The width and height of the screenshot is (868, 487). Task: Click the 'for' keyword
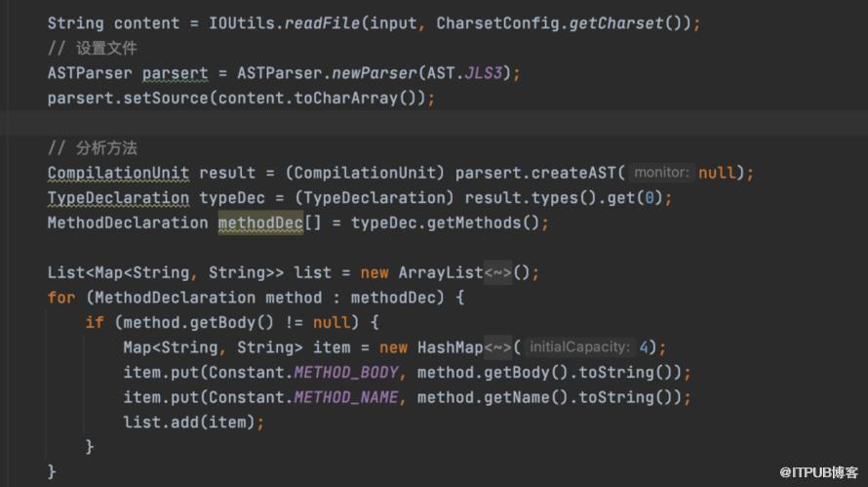[x=61, y=298]
